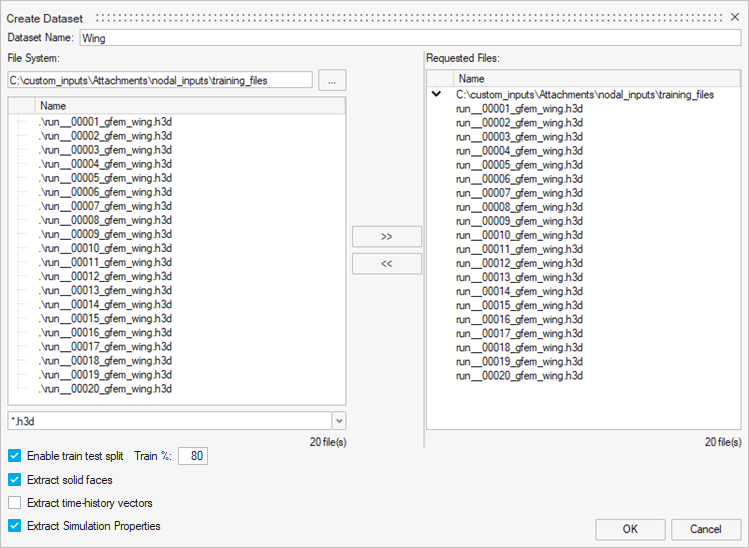Confirm dataset creation with OK
This screenshot has height=548, width=749.
coord(630,529)
